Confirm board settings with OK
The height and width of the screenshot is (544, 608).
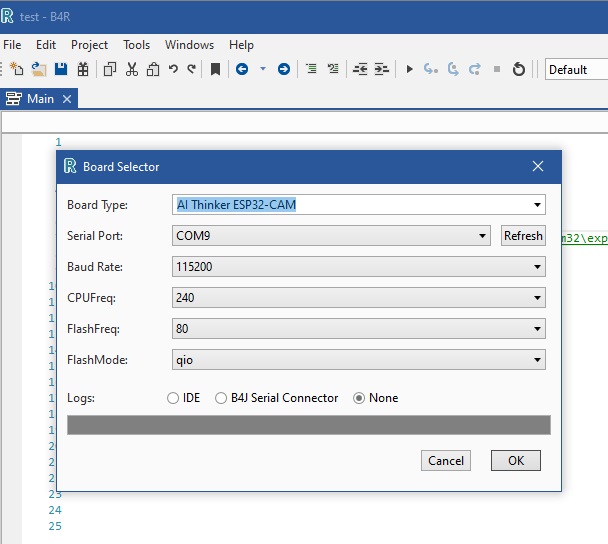(516, 461)
